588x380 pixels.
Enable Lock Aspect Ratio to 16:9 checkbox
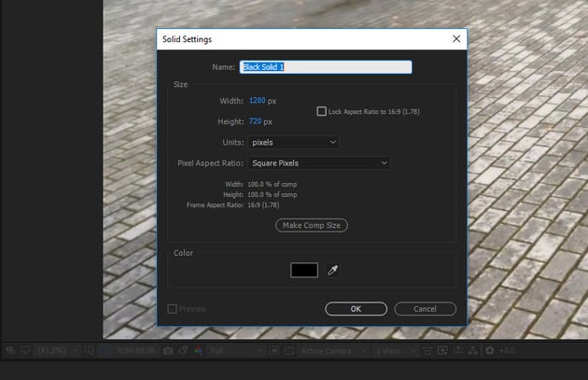tap(321, 111)
